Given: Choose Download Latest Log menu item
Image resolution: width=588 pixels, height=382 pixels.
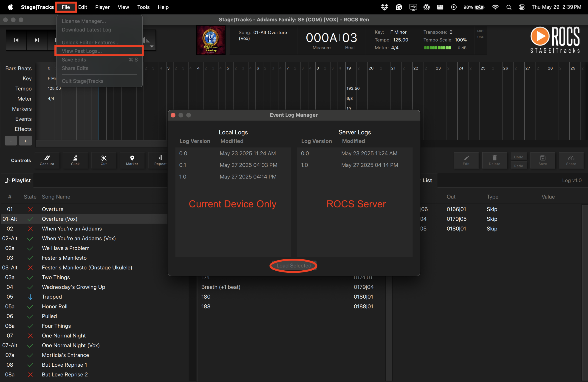Looking at the screenshot, I should [99, 30].
